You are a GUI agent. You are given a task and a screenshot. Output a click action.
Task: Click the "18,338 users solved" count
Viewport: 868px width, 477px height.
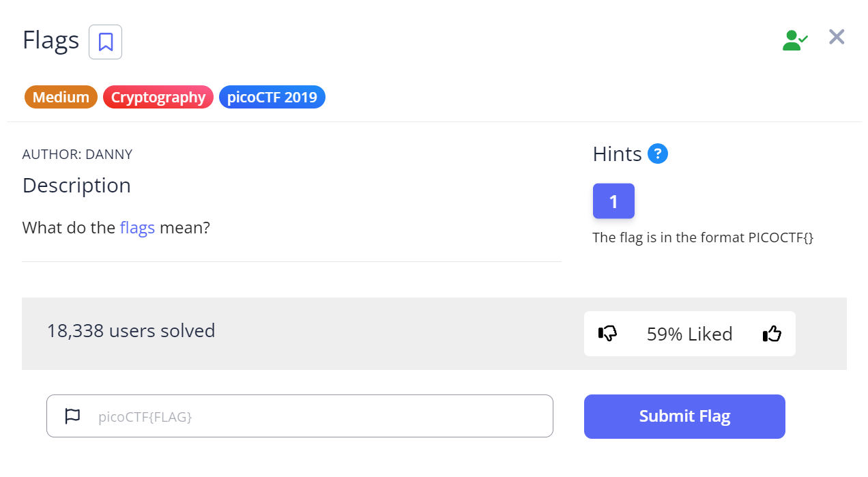coord(130,331)
